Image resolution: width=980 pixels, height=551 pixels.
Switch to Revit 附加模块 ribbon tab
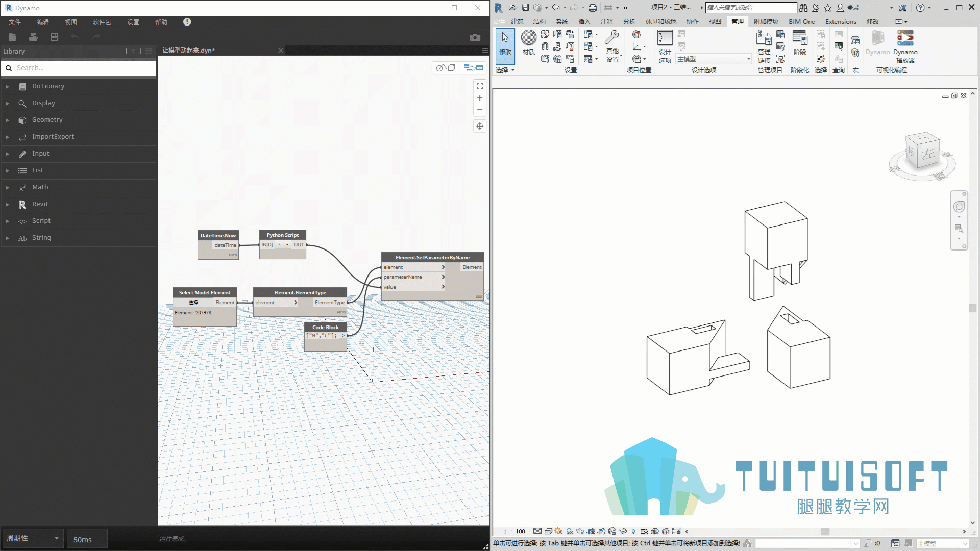pos(766,22)
